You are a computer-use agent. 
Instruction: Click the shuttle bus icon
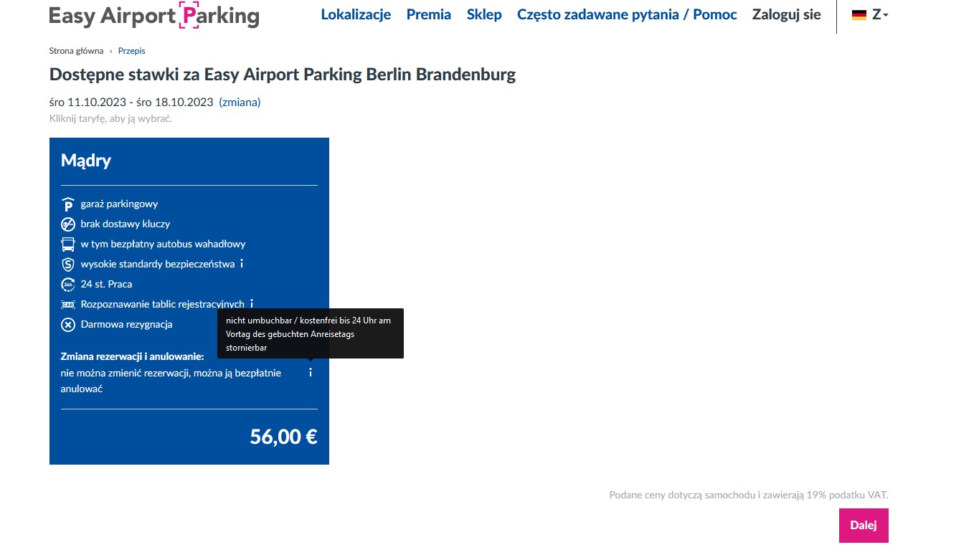[68, 245]
